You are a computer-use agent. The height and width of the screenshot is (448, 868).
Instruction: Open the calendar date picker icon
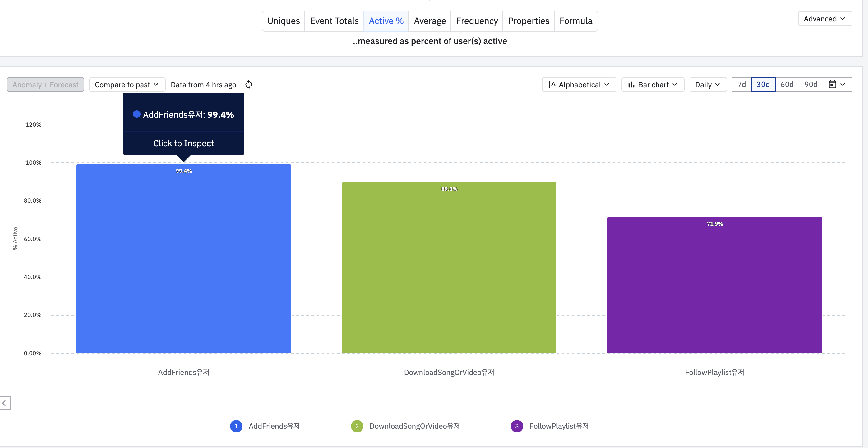pyautogui.click(x=832, y=85)
